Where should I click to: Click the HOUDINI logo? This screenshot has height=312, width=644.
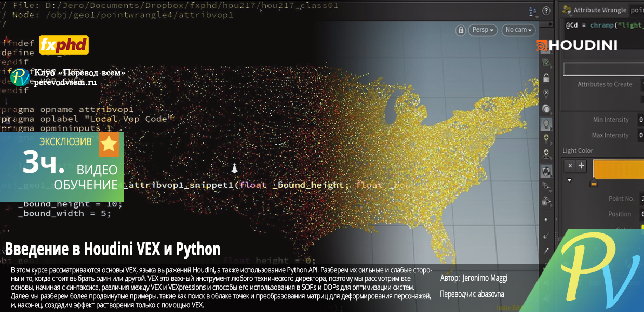(577, 45)
